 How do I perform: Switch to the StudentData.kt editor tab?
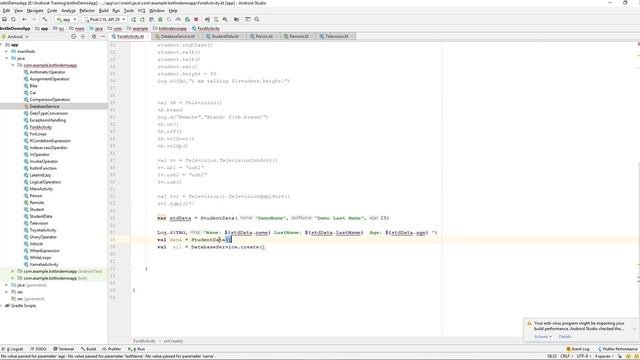[x=225, y=36]
